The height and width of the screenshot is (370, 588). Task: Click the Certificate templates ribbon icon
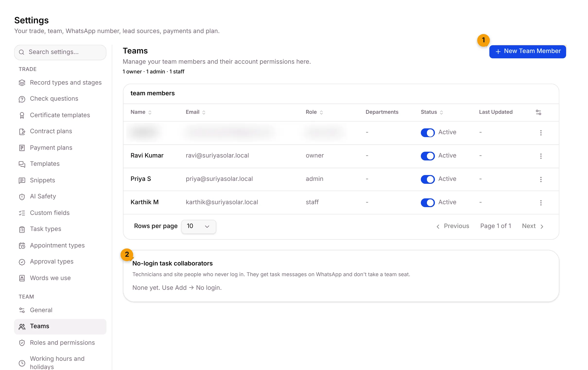(x=22, y=115)
